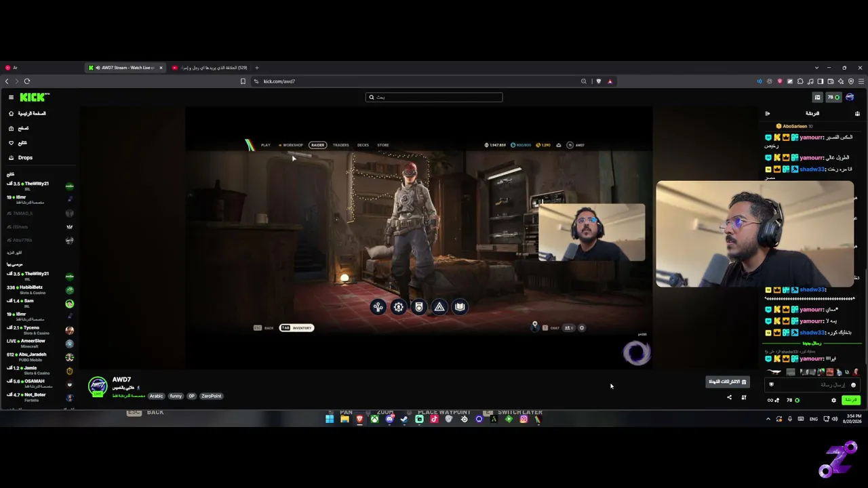The height and width of the screenshot is (488, 868).
Task: Open Steam from the taskbar
Action: click(x=404, y=420)
